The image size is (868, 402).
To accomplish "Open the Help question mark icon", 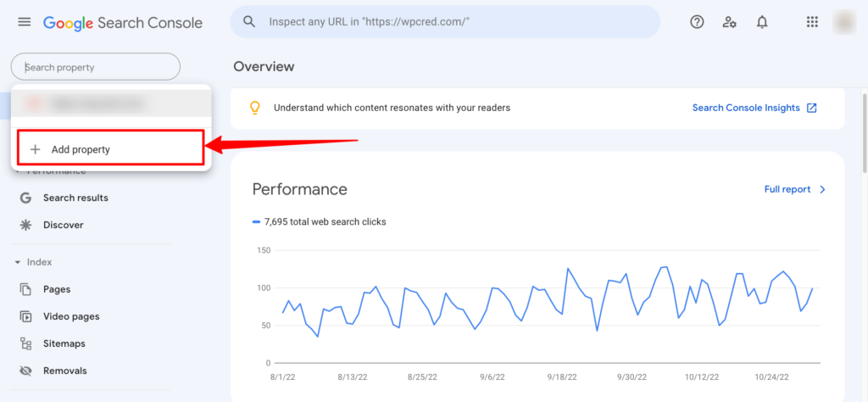I will [697, 22].
